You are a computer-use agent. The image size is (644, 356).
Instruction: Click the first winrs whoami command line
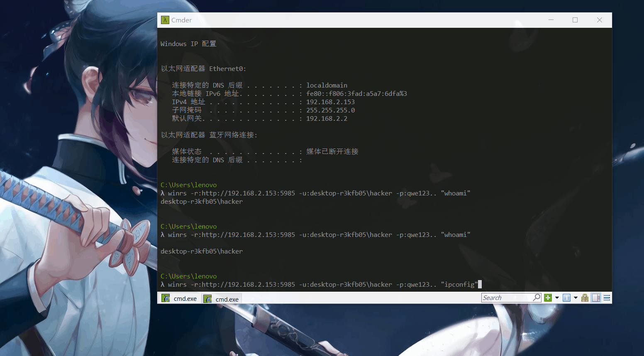click(315, 193)
